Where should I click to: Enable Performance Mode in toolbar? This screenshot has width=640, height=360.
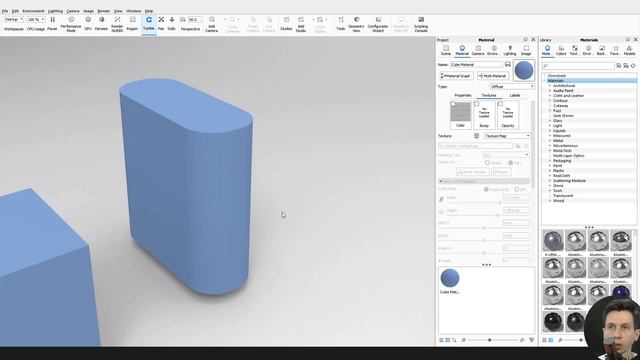(x=71, y=24)
